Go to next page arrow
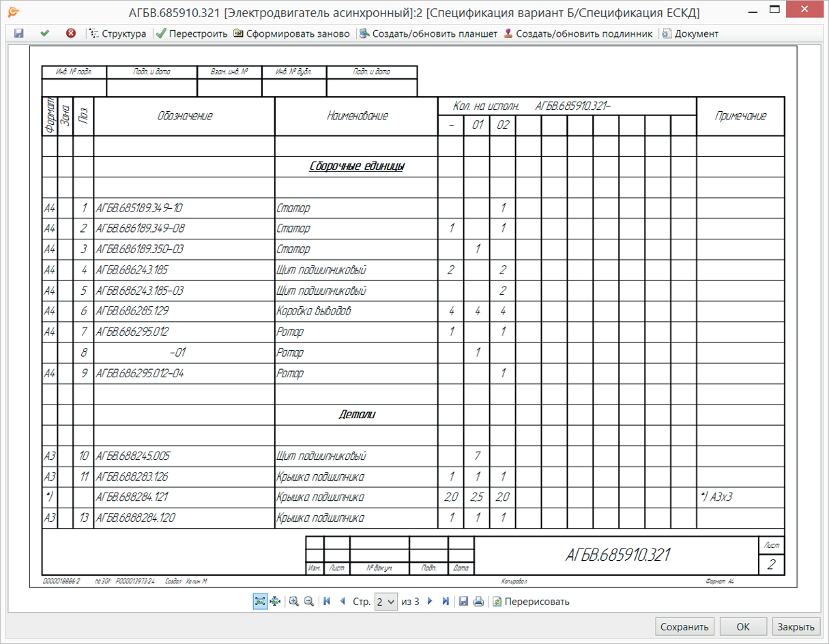Screen dimensions: 829x644 tap(430, 601)
